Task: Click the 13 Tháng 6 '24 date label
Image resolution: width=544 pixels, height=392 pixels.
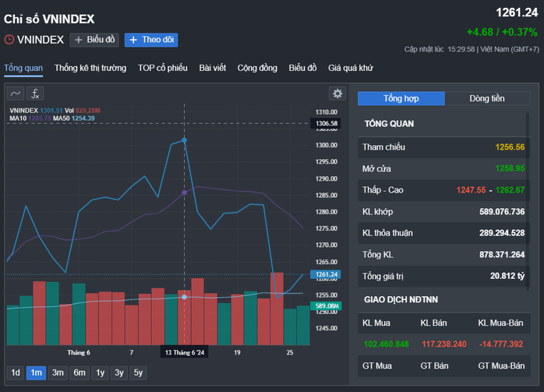Action: tap(184, 352)
